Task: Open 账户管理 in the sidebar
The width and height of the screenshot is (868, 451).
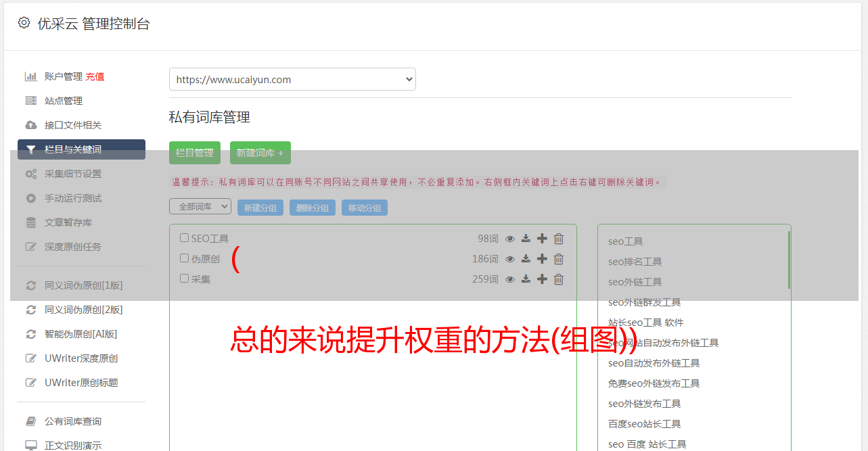Action: click(64, 76)
